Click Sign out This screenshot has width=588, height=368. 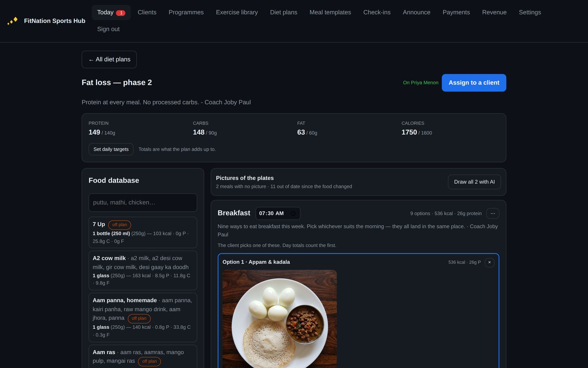(108, 29)
